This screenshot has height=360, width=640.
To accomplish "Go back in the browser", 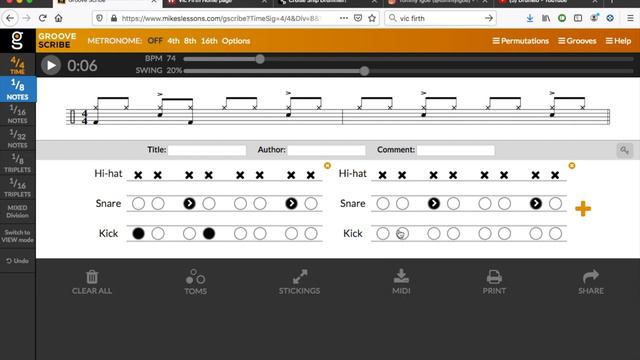I will click(10, 18).
